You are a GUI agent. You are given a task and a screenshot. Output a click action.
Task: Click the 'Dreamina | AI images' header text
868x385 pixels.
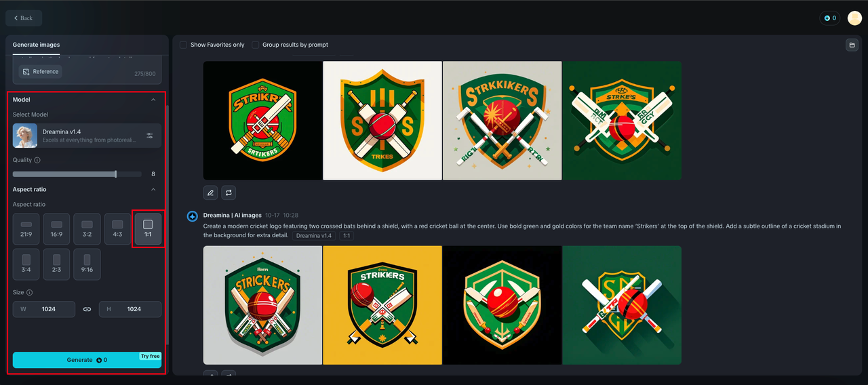(x=233, y=215)
